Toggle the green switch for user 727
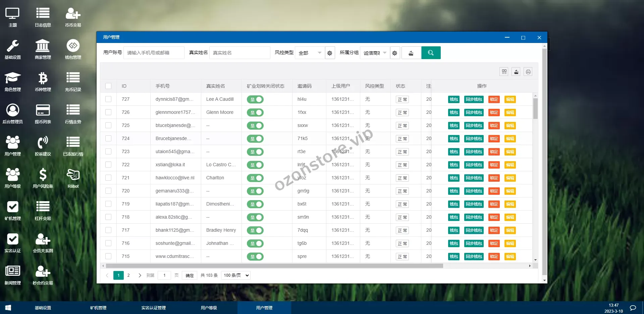The width and height of the screenshot is (644, 314). coord(255,99)
